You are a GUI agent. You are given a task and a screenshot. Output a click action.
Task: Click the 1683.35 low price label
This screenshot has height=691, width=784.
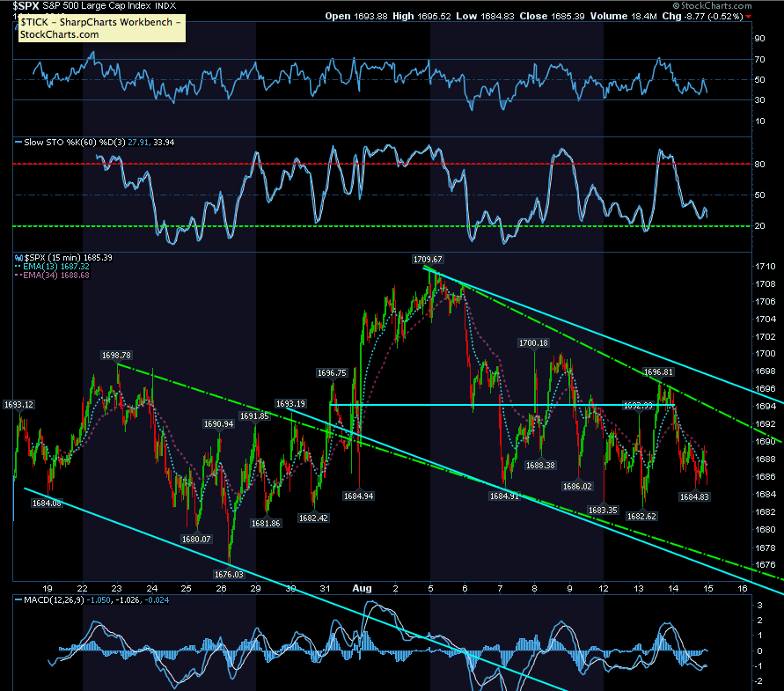pyautogui.click(x=603, y=510)
